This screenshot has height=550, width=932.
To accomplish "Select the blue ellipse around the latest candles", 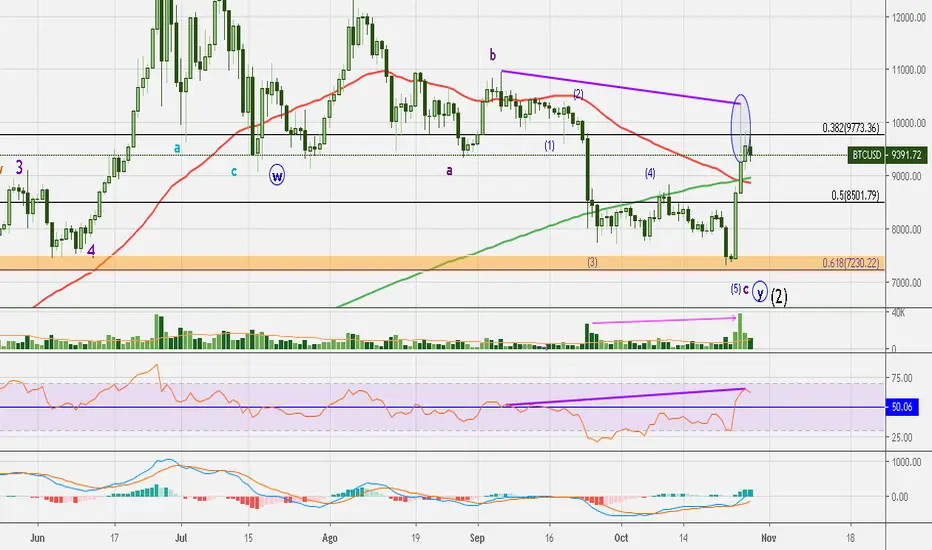I will [741, 128].
